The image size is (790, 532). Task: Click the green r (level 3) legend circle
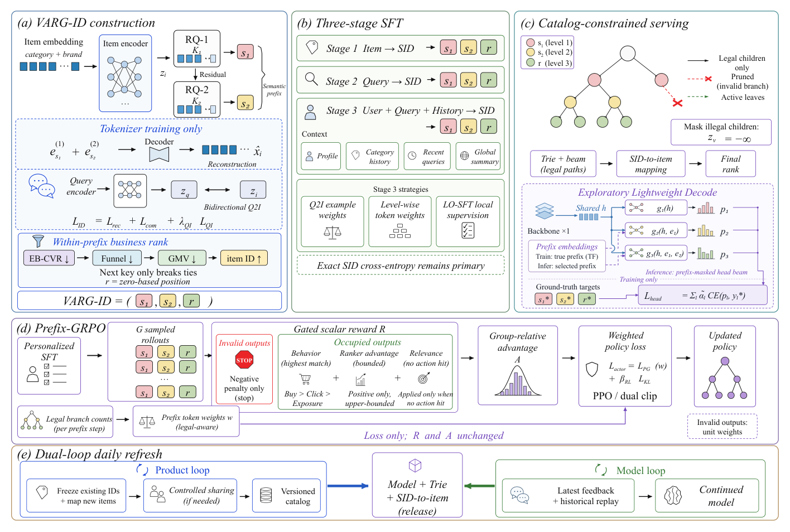tap(531, 62)
